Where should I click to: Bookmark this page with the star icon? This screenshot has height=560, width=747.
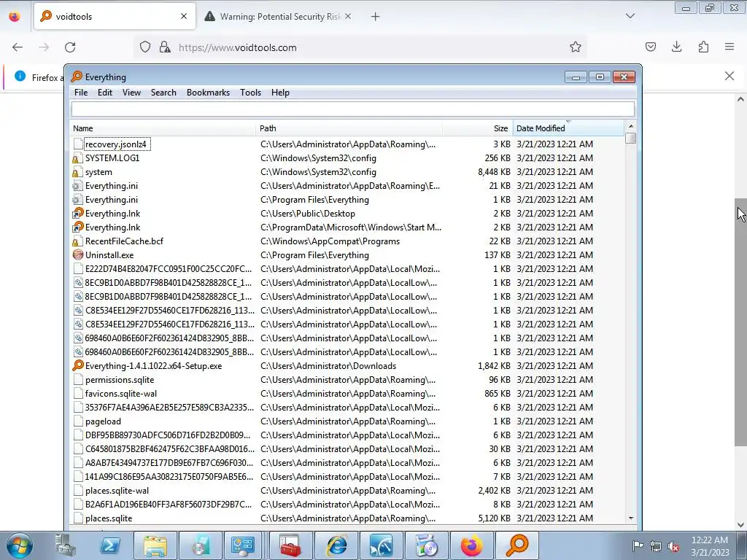[575, 47]
